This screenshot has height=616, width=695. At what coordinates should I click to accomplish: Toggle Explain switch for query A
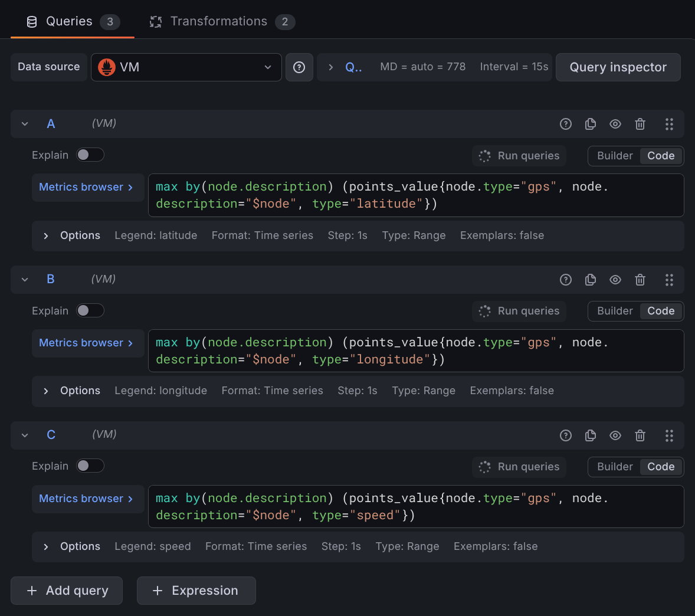click(90, 155)
